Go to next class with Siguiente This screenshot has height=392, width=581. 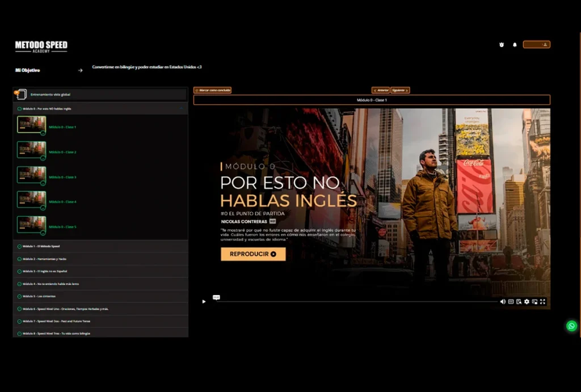click(x=400, y=90)
